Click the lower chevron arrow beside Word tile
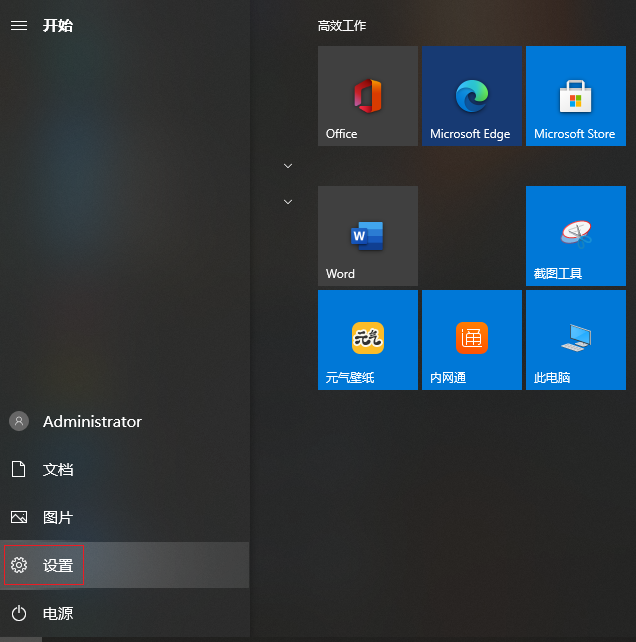Image resolution: width=636 pixels, height=642 pixels. pos(288,202)
